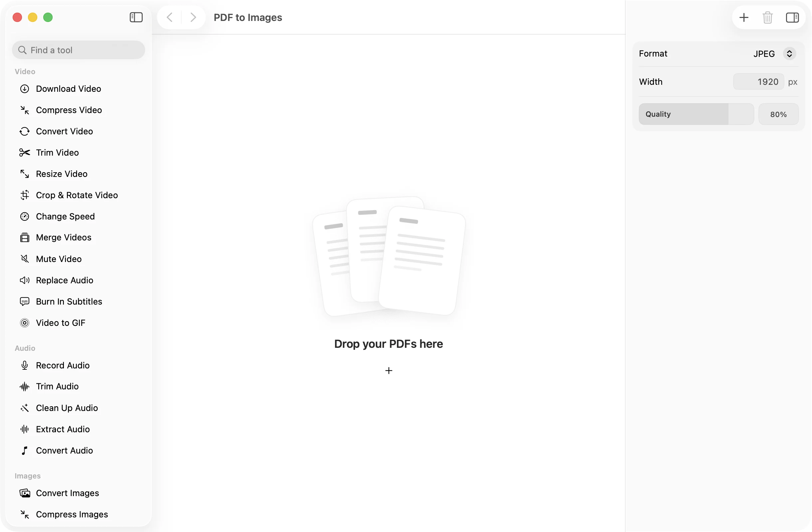
Task: Click the Extract Audio waveform icon
Action: point(25,429)
